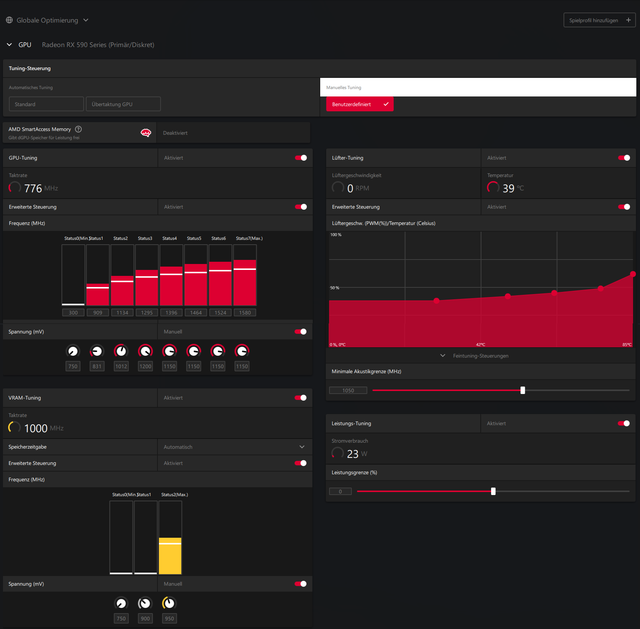Screen dimensions: 640x629
Task: Click the GPU voltage knob above 1200
Action: tap(145, 351)
